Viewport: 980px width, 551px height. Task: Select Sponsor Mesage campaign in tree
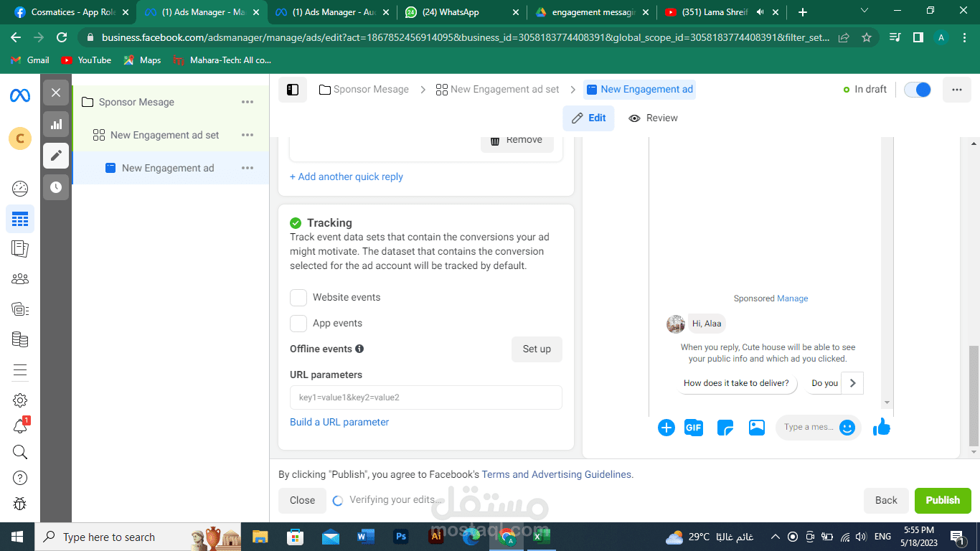136,102
